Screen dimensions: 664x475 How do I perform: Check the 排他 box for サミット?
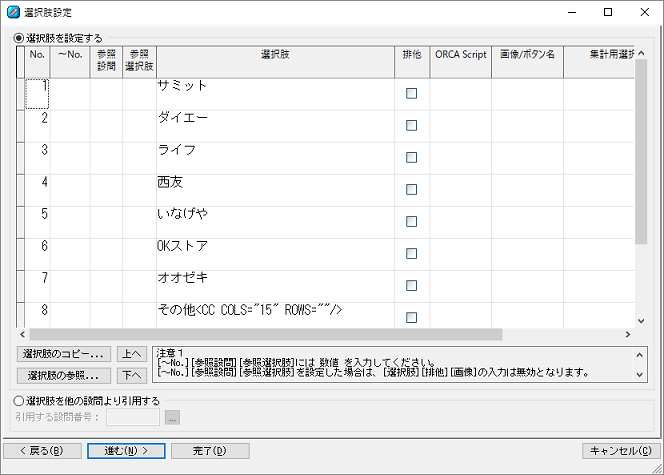(x=411, y=93)
